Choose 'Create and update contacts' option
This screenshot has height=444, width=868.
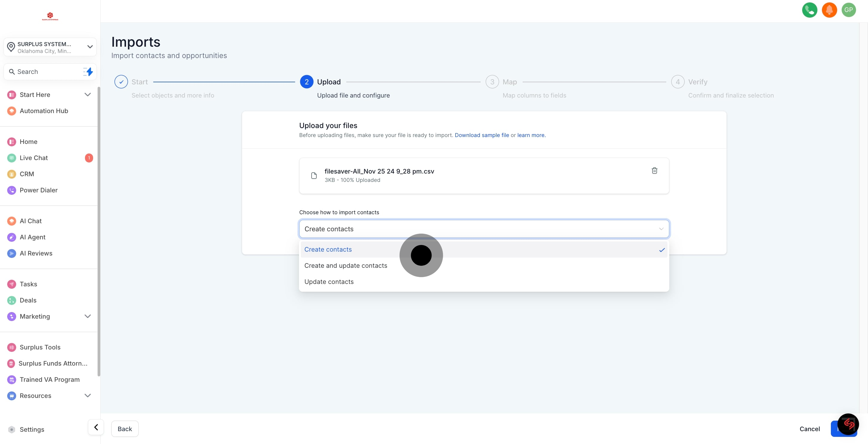pyautogui.click(x=346, y=265)
